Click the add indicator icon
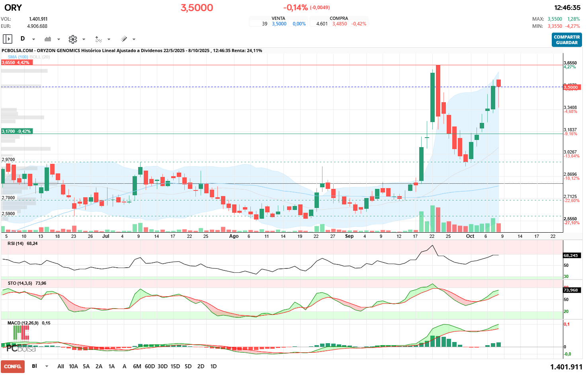This screenshot has height=375, width=588. point(98,39)
